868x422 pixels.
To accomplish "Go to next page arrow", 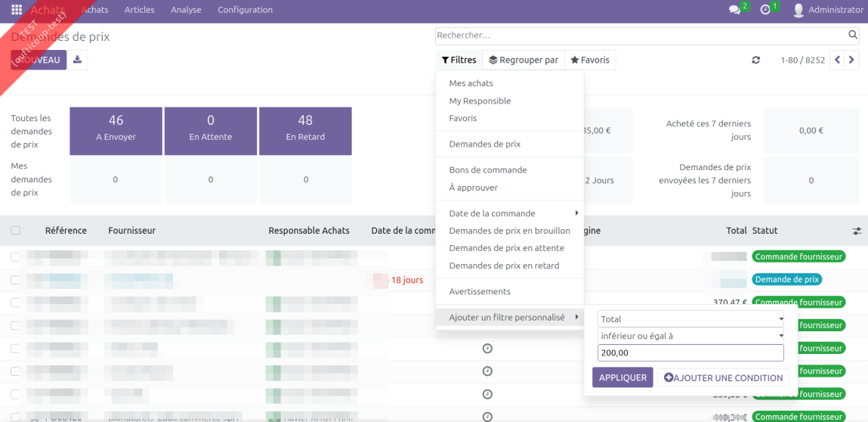I will (852, 60).
